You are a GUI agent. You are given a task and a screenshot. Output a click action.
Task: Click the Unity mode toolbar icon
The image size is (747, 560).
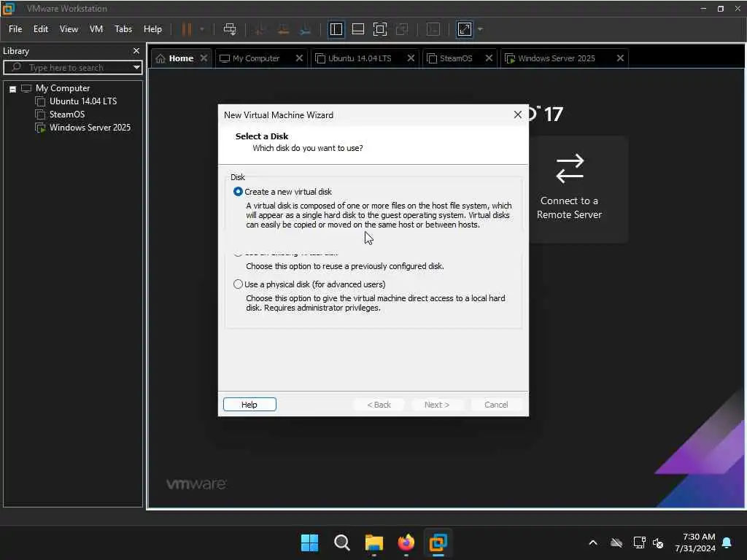[402, 29]
